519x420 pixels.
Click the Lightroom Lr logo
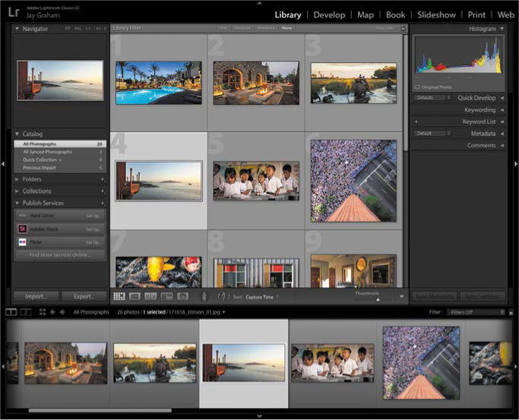click(14, 13)
